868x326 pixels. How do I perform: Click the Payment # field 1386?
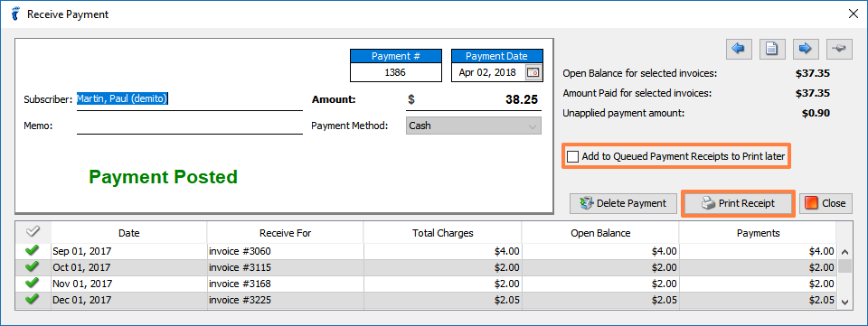(x=396, y=72)
